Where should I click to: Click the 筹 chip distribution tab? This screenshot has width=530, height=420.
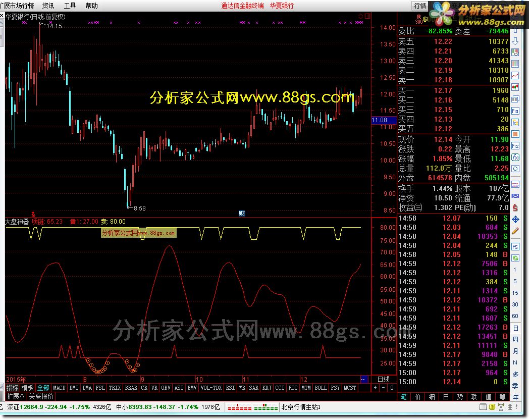[x=503, y=397]
